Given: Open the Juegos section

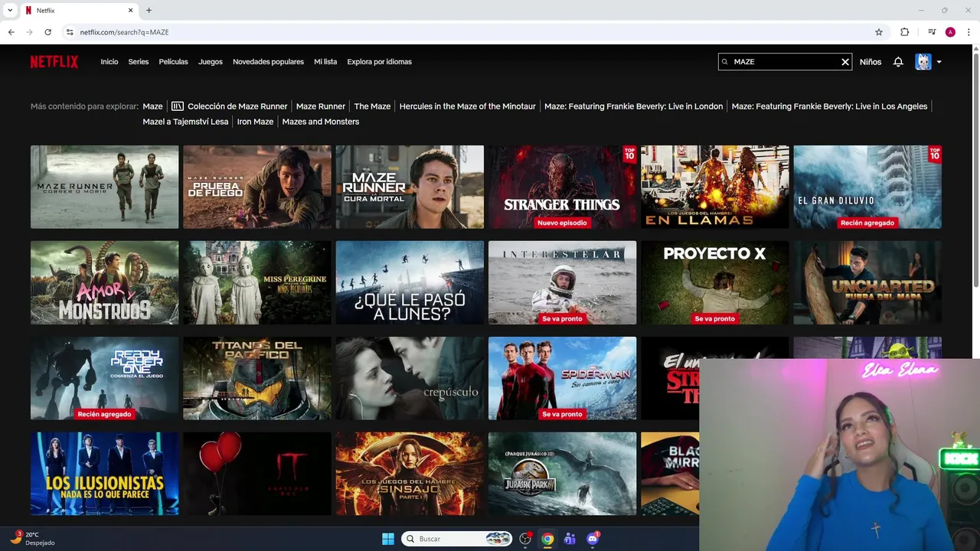Looking at the screenshot, I should 211,62.
